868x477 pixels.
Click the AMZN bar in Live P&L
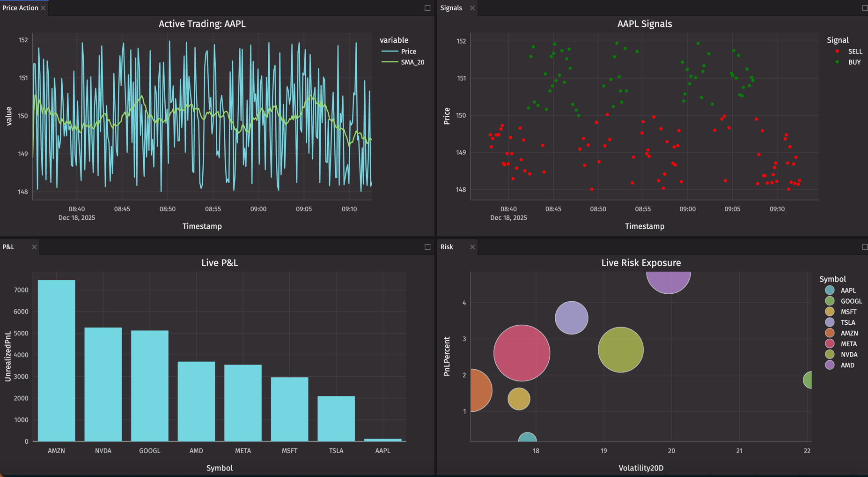point(57,361)
